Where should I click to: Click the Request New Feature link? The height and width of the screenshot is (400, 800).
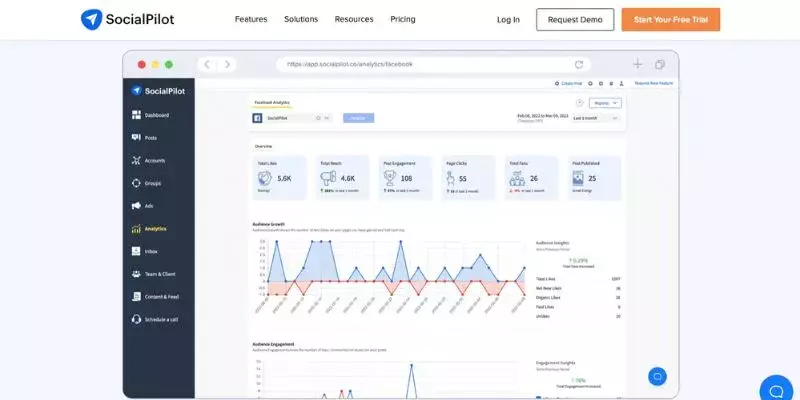click(654, 83)
